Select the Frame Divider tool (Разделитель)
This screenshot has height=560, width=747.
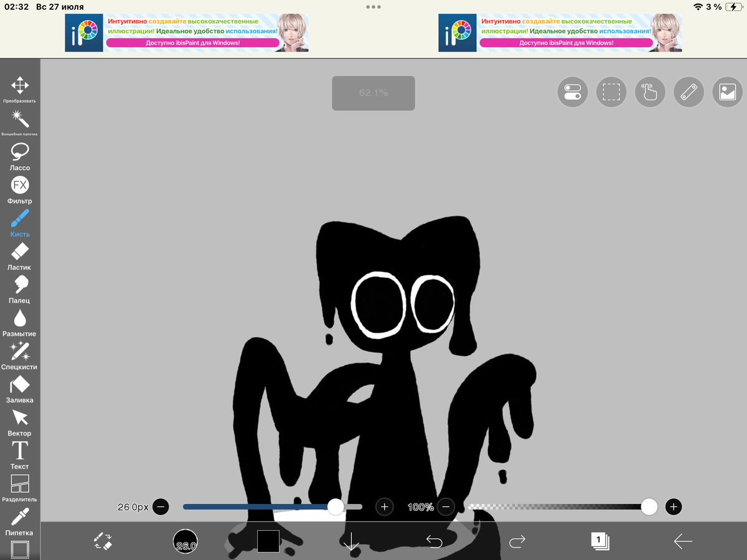(x=20, y=488)
